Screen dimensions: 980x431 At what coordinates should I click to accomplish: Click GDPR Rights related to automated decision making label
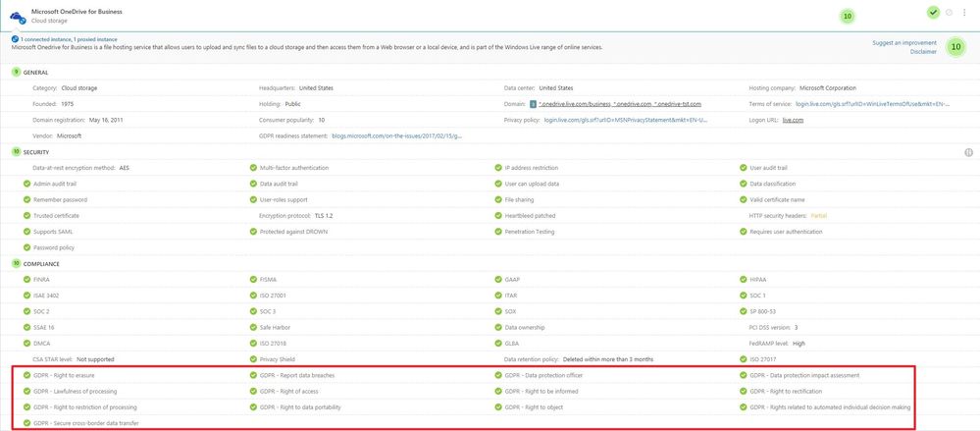tap(830, 407)
